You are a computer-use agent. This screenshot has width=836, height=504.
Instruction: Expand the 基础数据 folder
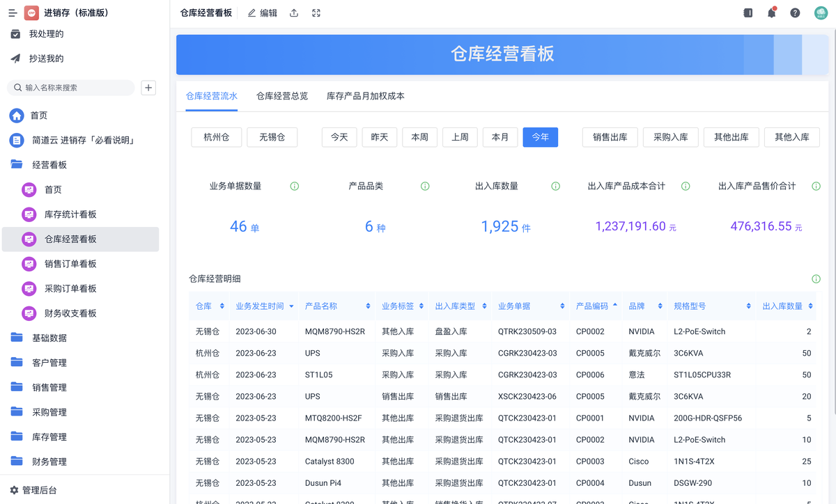(49, 338)
